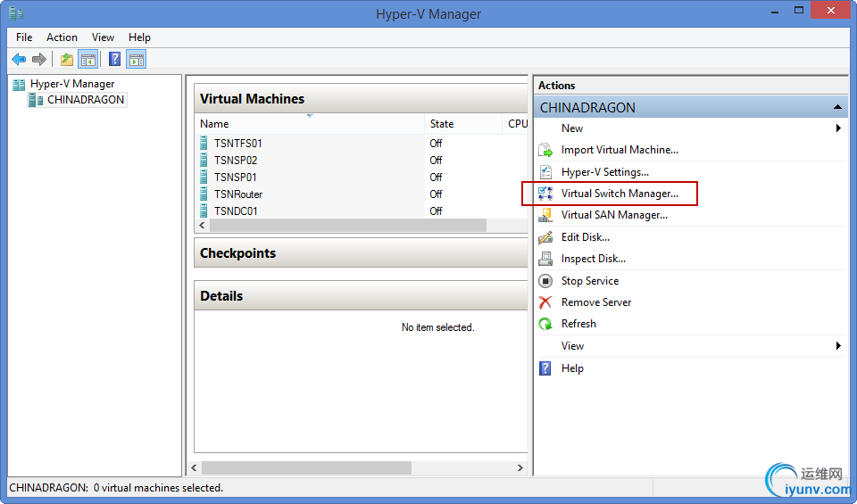The height and width of the screenshot is (504, 857).
Task: Sort by the State column header
Action: [463, 124]
